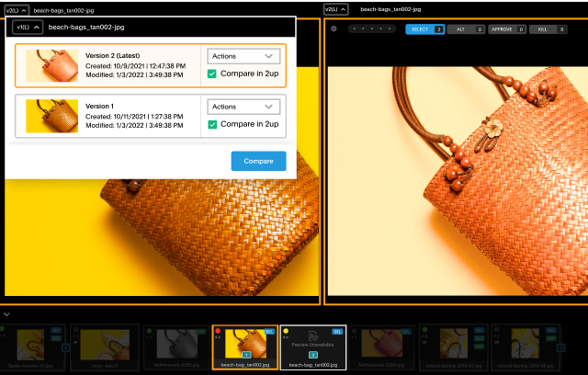Viewport: 588px width, 375px height.
Task: Select the Iceland-Spring-2019-02.jpg thumbnail
Action: tap(453, 347)
